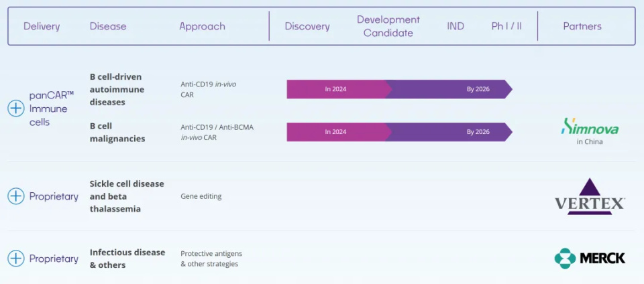Select the Delivery column header
The height and width of the screenshot is (284, 644).
coord(42,26)
